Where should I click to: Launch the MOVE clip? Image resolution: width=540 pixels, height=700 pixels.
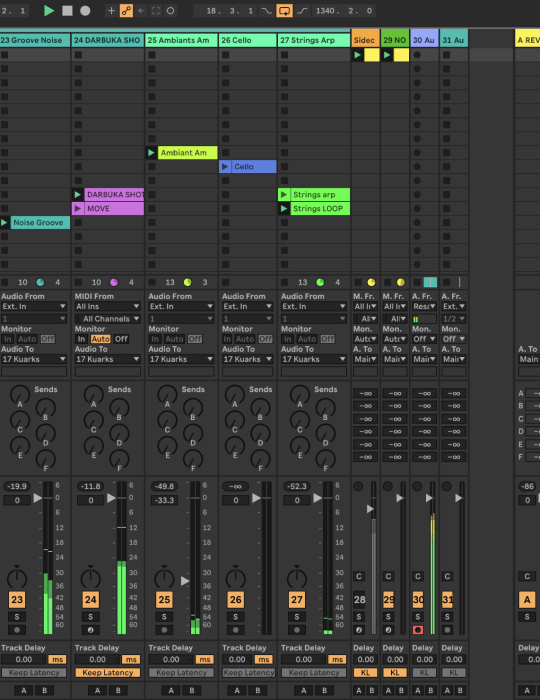point(78,208)
